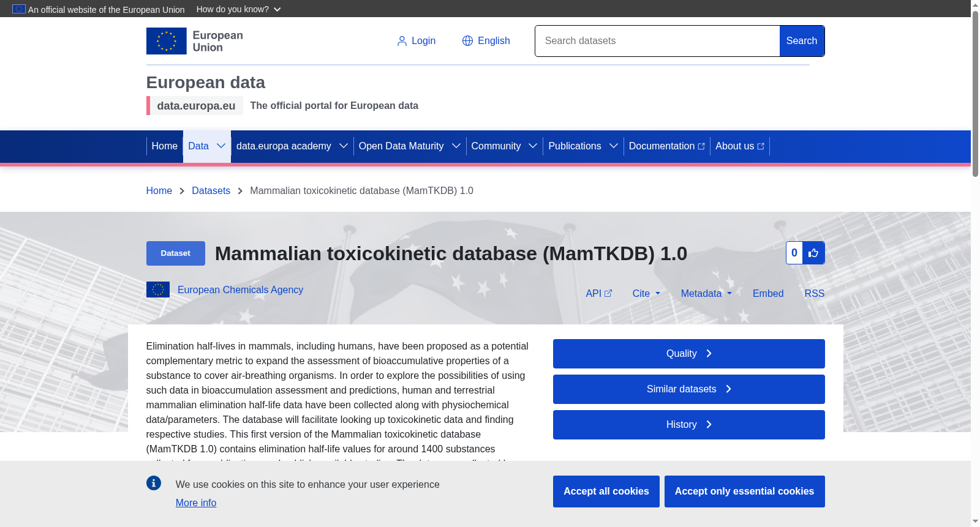Click the Login user icon
980x527 pixels.
pyautogui.click(x=402, y=41)
